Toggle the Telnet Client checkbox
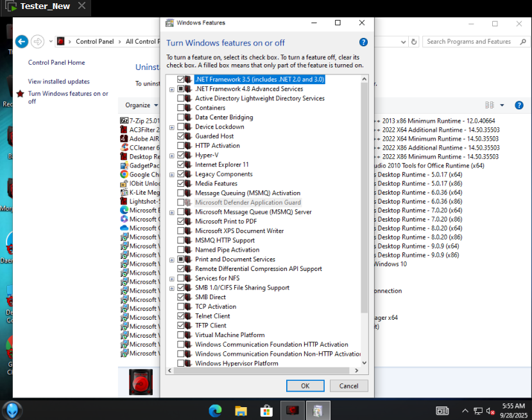The width and height of the screenshot is (532, 420). coord(181,316)
